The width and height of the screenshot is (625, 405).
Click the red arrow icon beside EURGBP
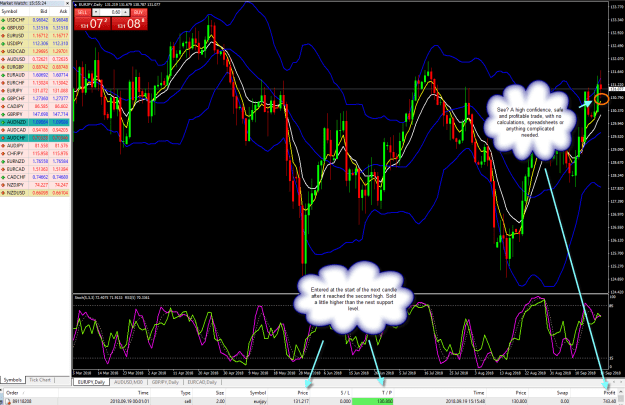3,67
